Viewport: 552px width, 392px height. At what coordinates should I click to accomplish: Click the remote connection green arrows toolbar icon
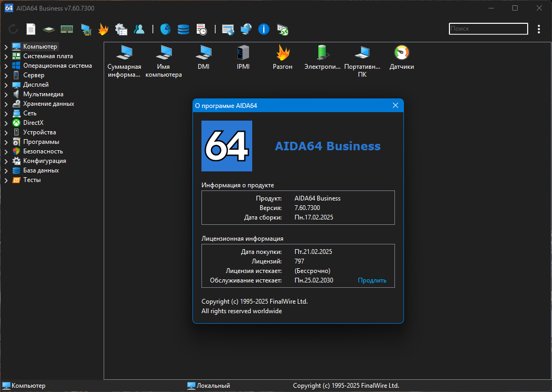point(282,30)
